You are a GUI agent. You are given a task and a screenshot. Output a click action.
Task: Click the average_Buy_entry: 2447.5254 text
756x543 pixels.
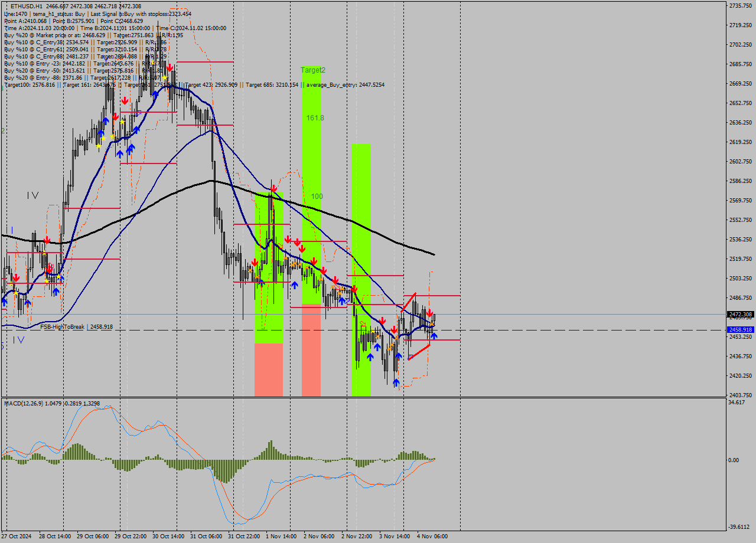(345, 84)
